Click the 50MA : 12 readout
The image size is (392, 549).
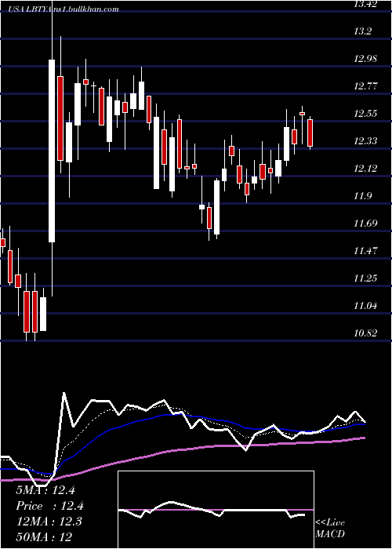(x=44, y=536)
